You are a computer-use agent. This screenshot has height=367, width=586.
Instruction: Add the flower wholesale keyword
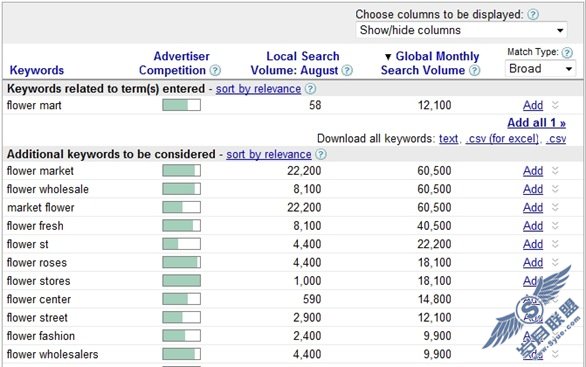pyautogui.click(x=533, y=189)
